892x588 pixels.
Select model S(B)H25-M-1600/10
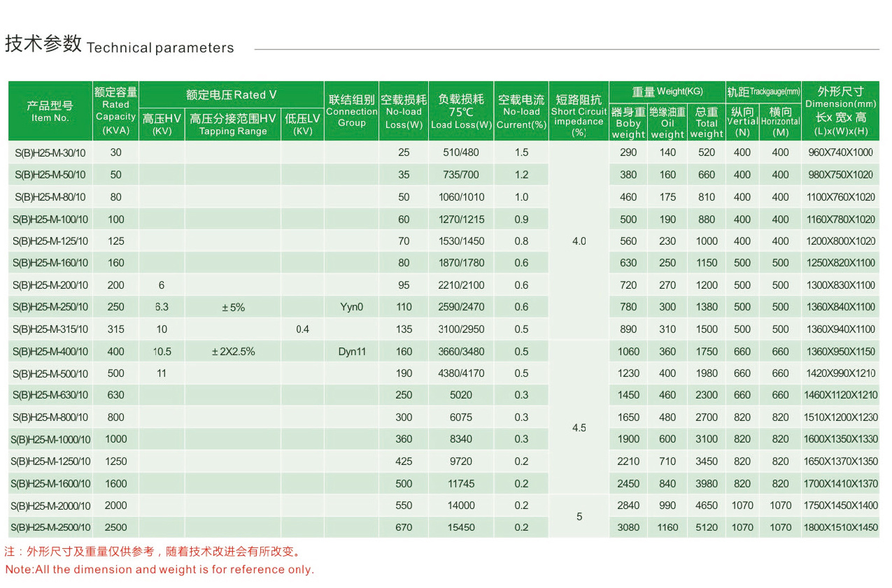(x=50, y=484)
